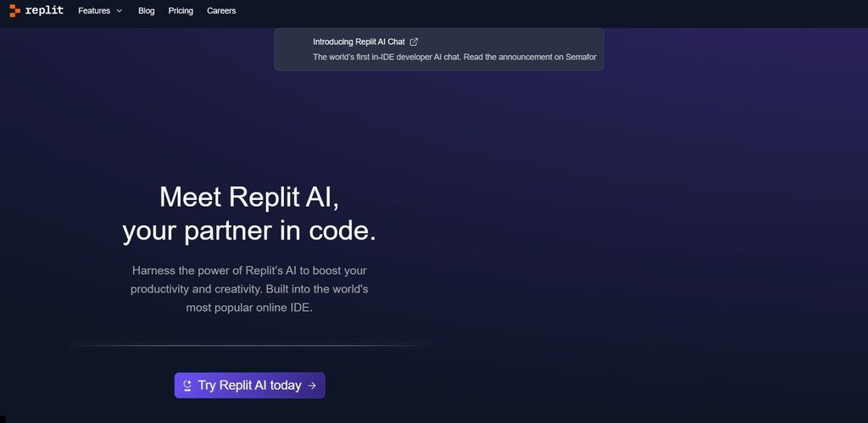Click the empty left area of the announcement banner
Viewport: 868px width, 423px height.
point(292,49)
